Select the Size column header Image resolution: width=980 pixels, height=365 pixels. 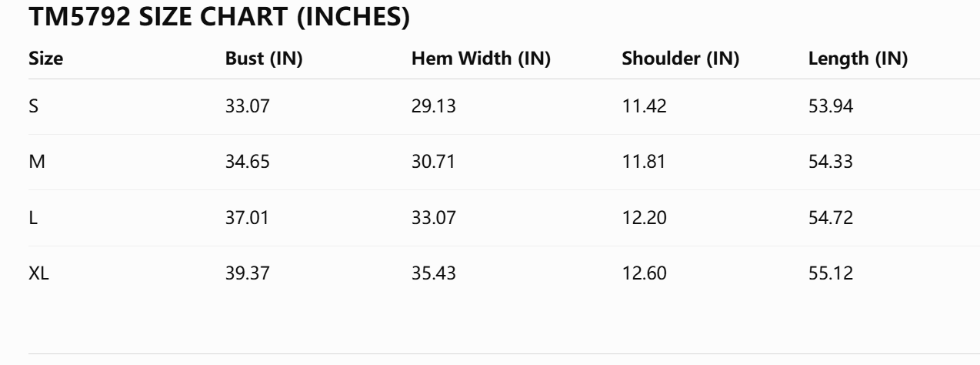point(45,59)
